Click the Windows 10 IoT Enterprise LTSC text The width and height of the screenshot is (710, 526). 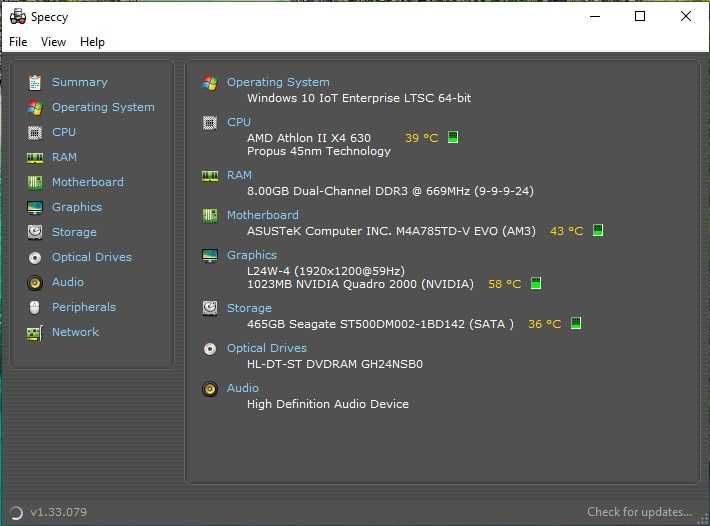tap(359, 98)
